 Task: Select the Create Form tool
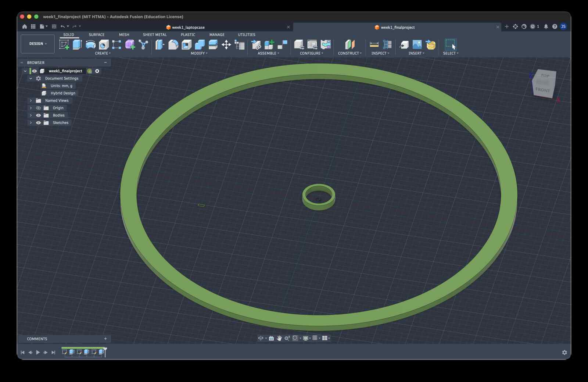pos(130,44)
